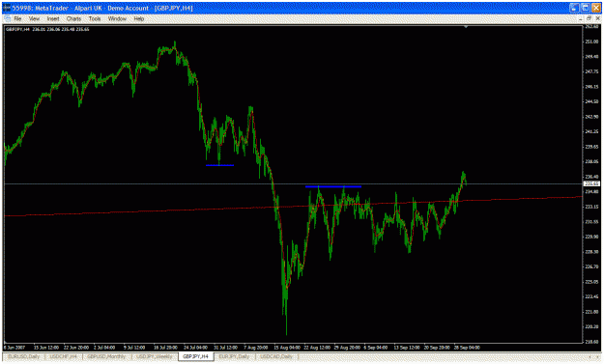The height and width of the screenshot is (364, 604).
Task: Close the inner GBPJPY chart window
Action: point(597,18)
